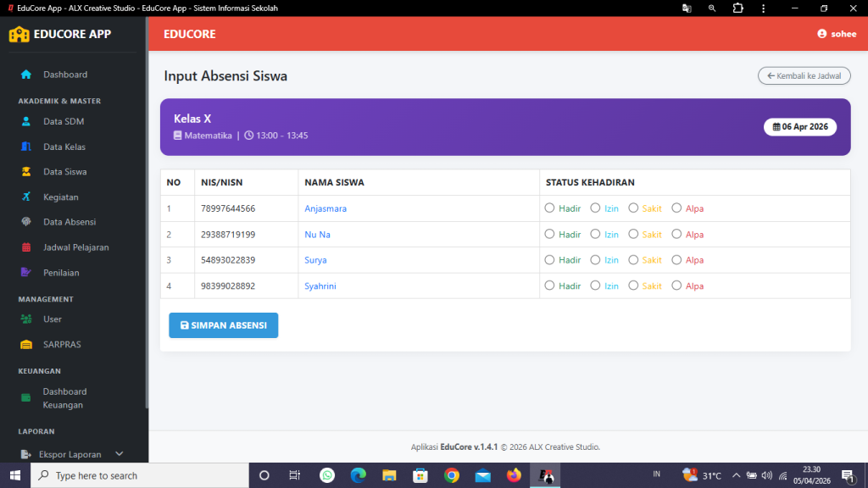The width and height of the screenshot is (868, 488).
Task: Open Microsoft Edge from the taskbar
Action: [x=359, y=475]
